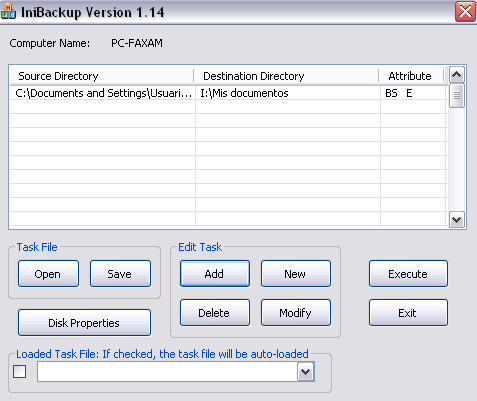
Task: Add a new backup task entry
Action: 215,274
